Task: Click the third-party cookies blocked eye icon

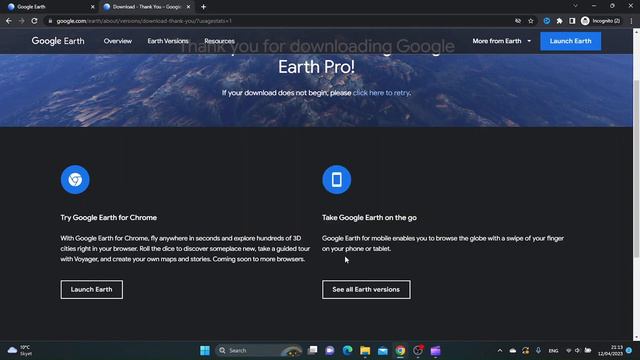Action: tap(518, 21)
